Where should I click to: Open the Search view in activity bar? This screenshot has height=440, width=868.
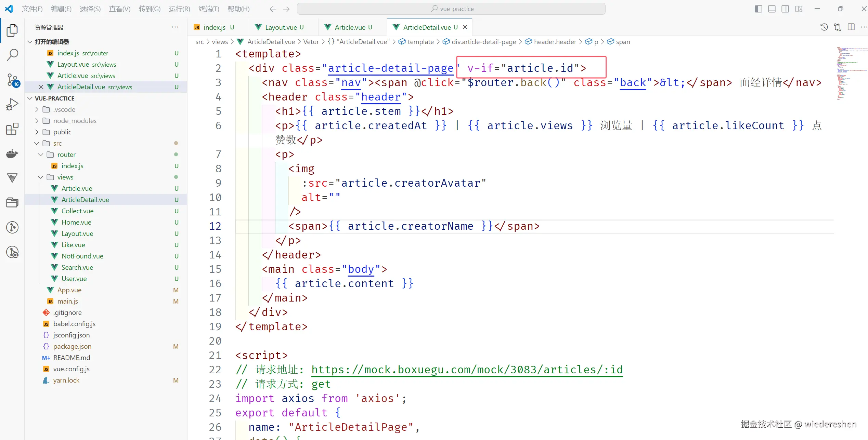coord(12,55)
